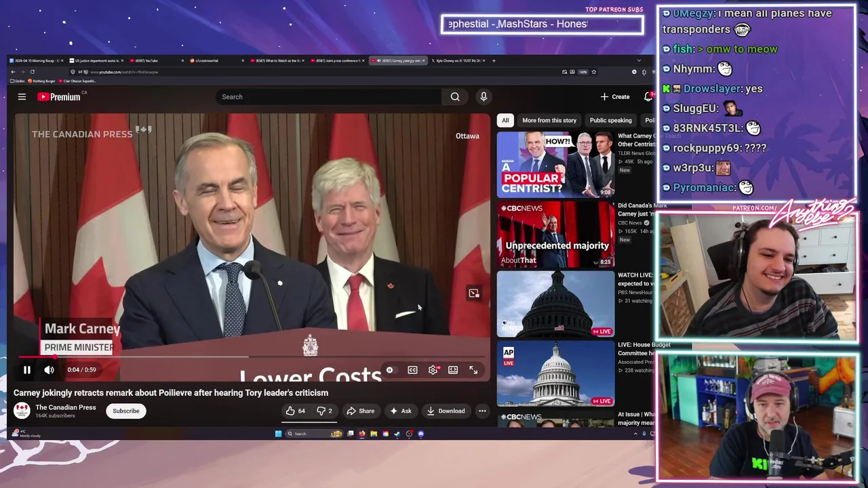The height and width of the screenshot is (488, 868).
Task: Switch to the Kyle Cheney on X tab
Action: (x=458, y=60)
